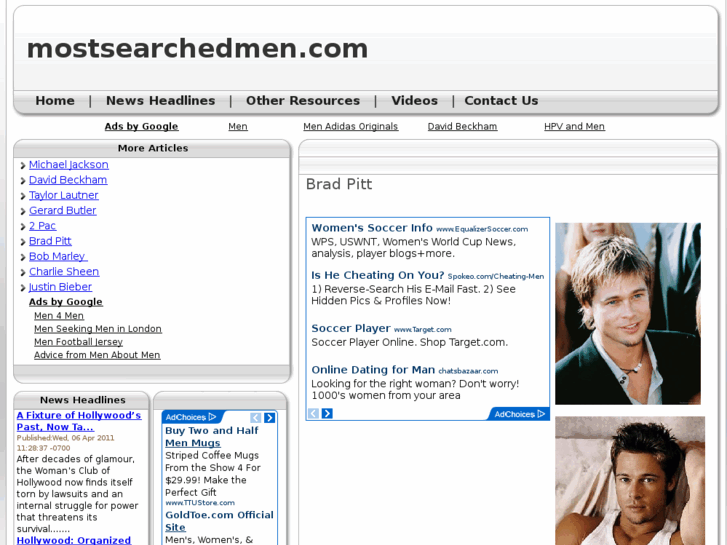
Task: Click the arrow bullet beside Michael Jackson
Action: click(23, 166)
